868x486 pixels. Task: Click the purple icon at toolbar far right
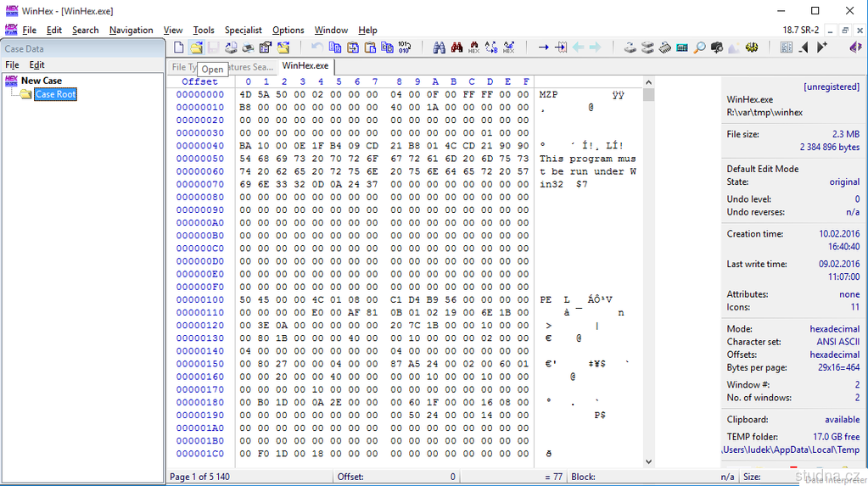856,47
